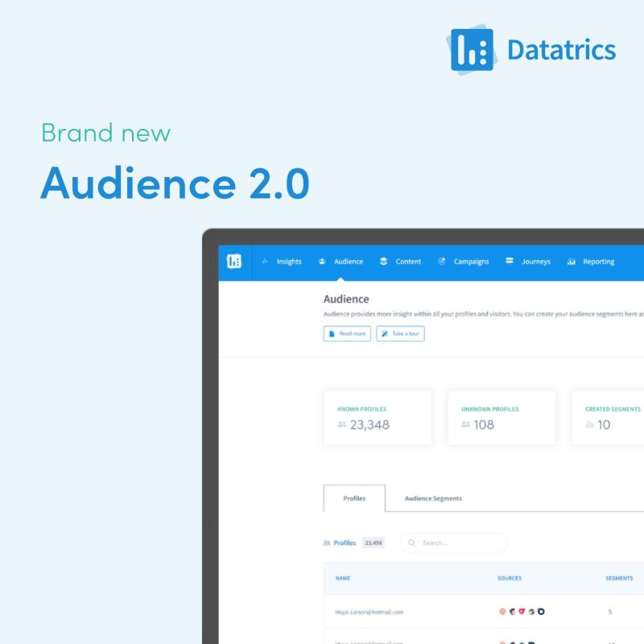
Task: Navigate to Journeys
Action: pyautogui.click(x=536, y=262)
